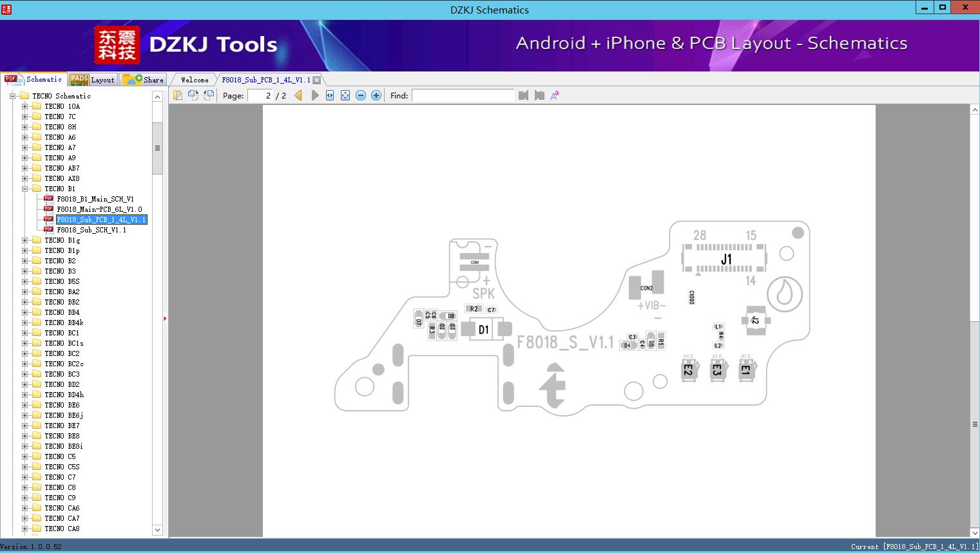Click the next page arrow

[x=314, y=95]
